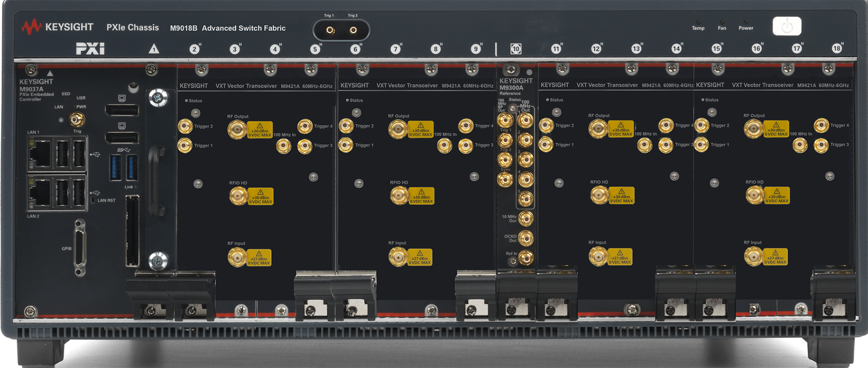Click the Trig 2 connector on the chassis

tap(353, 30)
